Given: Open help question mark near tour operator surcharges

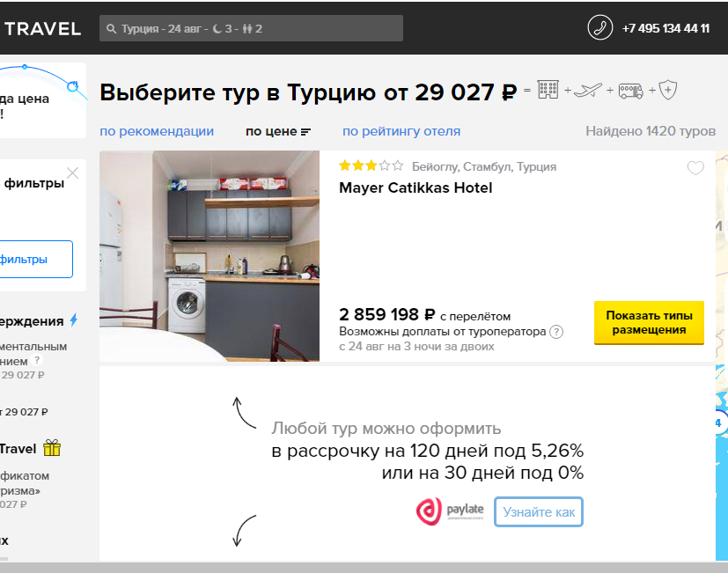Looking at the screenshot, I should [555, 332].
